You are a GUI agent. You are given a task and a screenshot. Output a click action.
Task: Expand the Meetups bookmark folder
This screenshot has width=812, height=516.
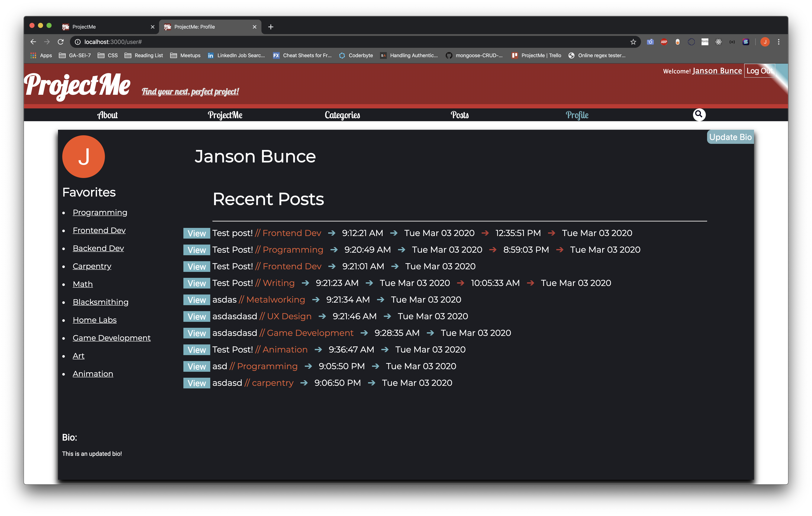tap(185, 55)
